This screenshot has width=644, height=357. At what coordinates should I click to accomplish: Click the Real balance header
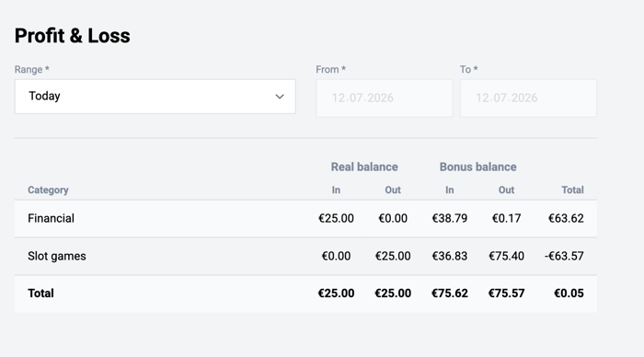(x=364, y=167)
